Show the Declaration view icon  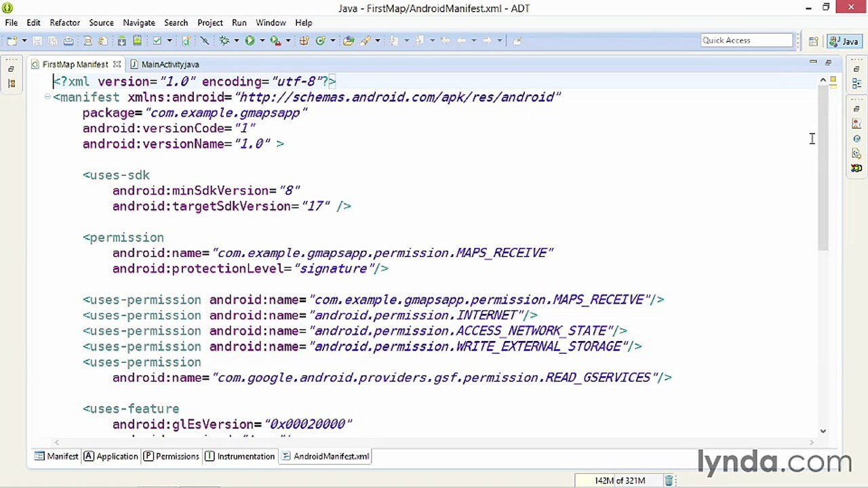[856, 153]
